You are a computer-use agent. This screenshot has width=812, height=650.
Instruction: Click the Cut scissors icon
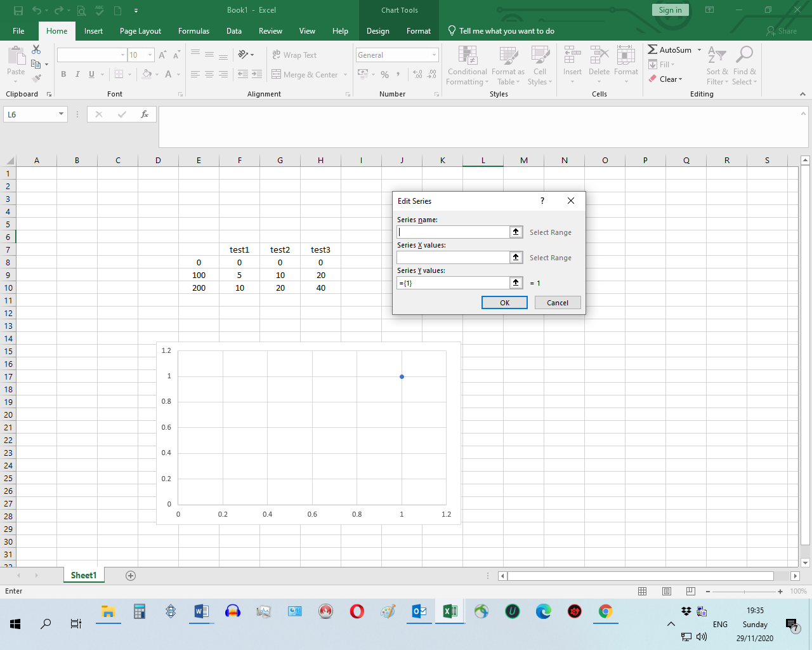tap(36, 50)
